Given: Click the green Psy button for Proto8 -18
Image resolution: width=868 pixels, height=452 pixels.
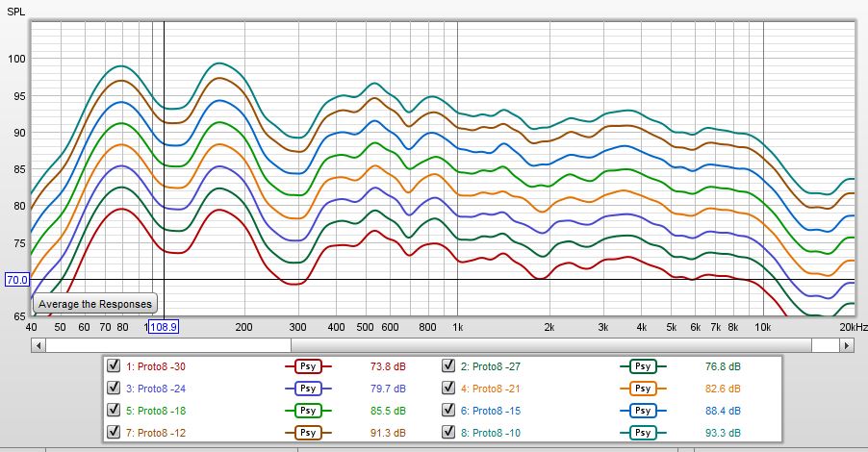Looking at the screenshot, I should pos(308,411).
